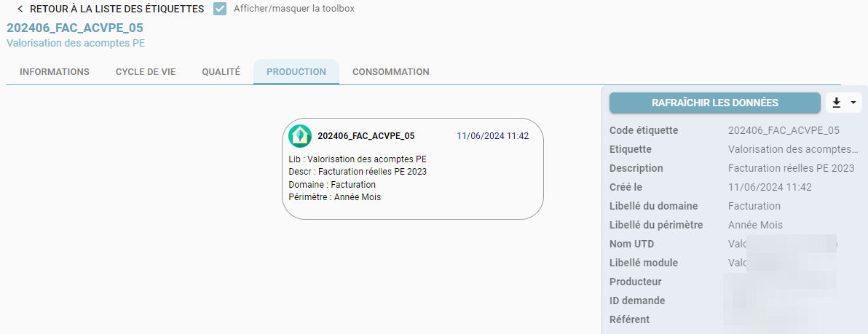Click the download arrow icon
Image resolution: width=868 pixels, height=334 pixels.
837,103
